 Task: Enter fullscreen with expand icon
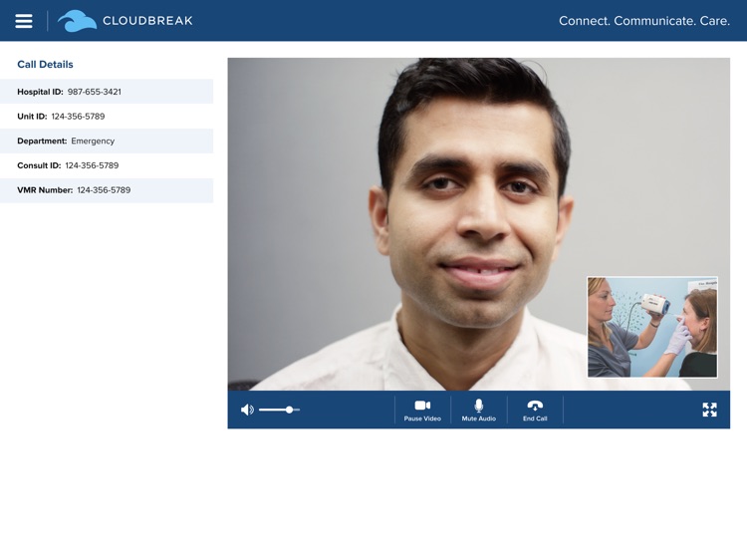709,410
